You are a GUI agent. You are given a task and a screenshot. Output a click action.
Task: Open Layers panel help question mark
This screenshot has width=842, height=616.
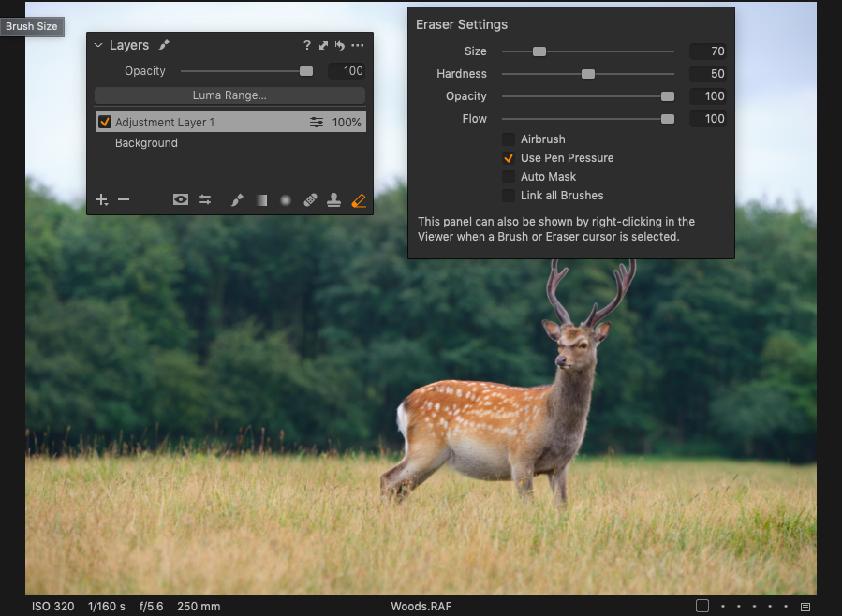(x=306, y=46)
